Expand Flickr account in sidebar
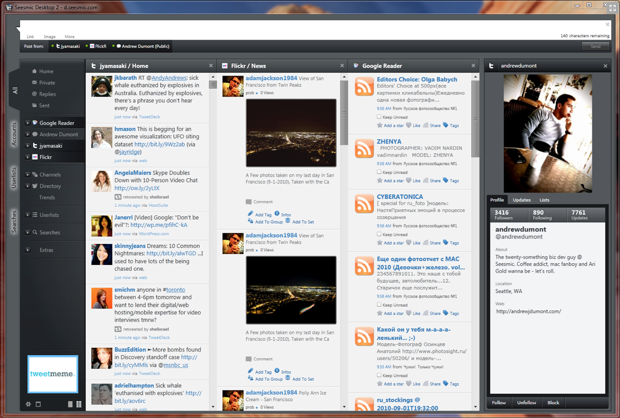The width and height of the screenshot is (620, 418). (x=27, y=157)
